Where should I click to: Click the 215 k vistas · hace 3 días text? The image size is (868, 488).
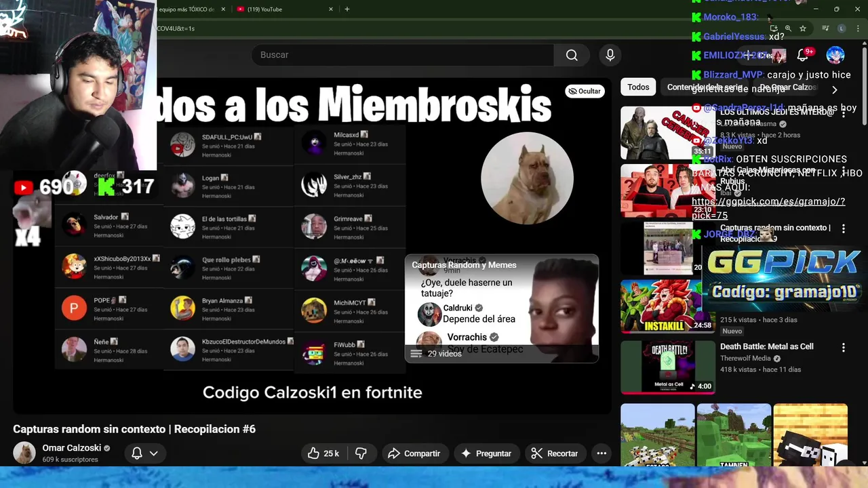pyautogui.click(x=758, y=320)
